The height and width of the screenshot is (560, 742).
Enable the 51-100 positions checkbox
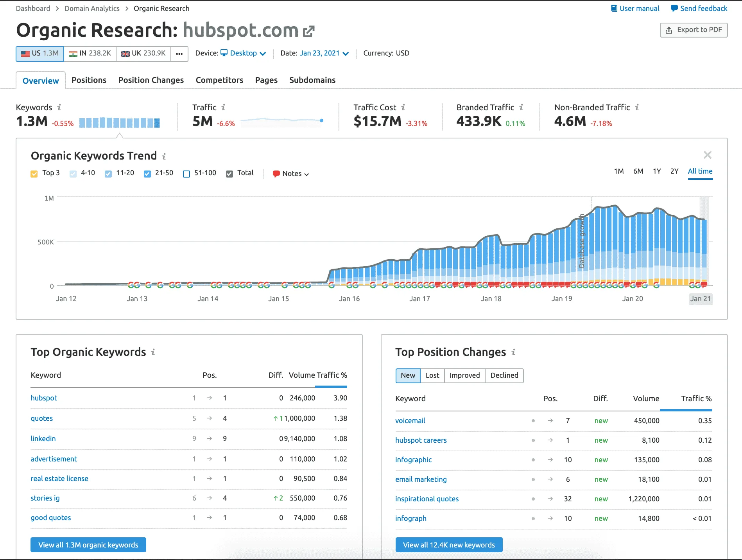pyautogui.click(x=186, y=174)
